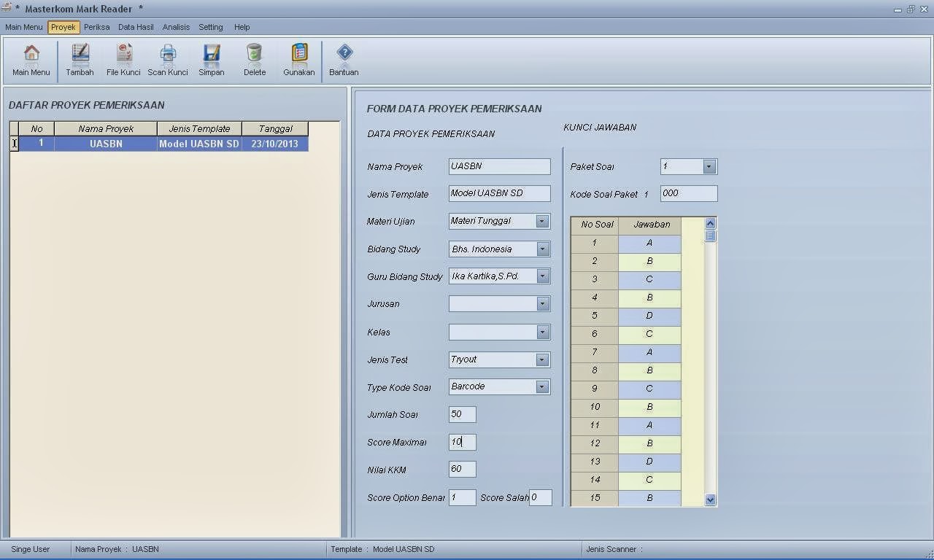934x560 pixels.
Task: Open the Periksa menu
Action: pyautogui.click(x=96, y=27)
